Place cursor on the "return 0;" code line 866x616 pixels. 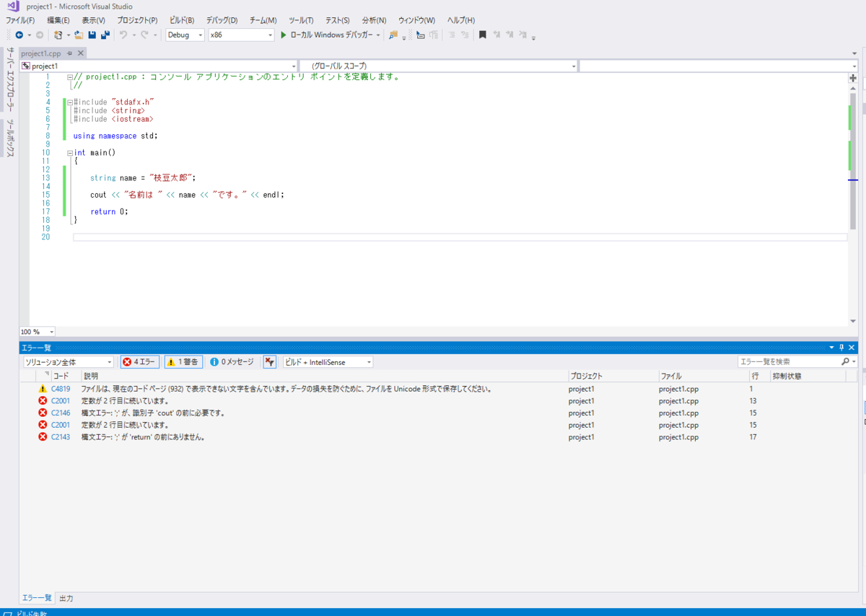[109, 211]
